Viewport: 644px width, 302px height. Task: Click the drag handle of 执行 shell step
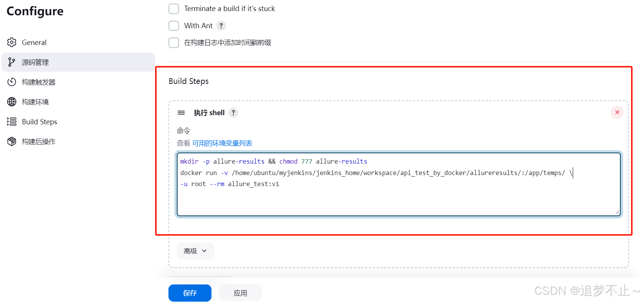pyautogui.click(x=181, y=113)
